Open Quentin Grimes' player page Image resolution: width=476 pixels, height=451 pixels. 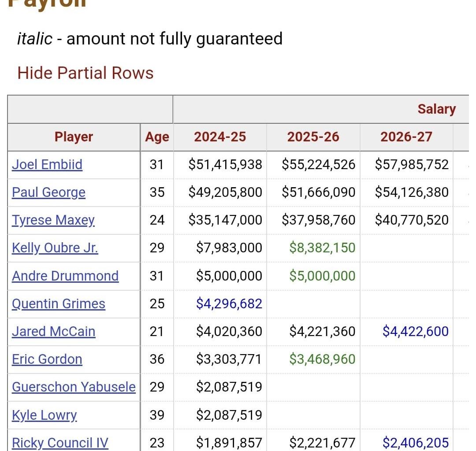(x=58, y=304)
